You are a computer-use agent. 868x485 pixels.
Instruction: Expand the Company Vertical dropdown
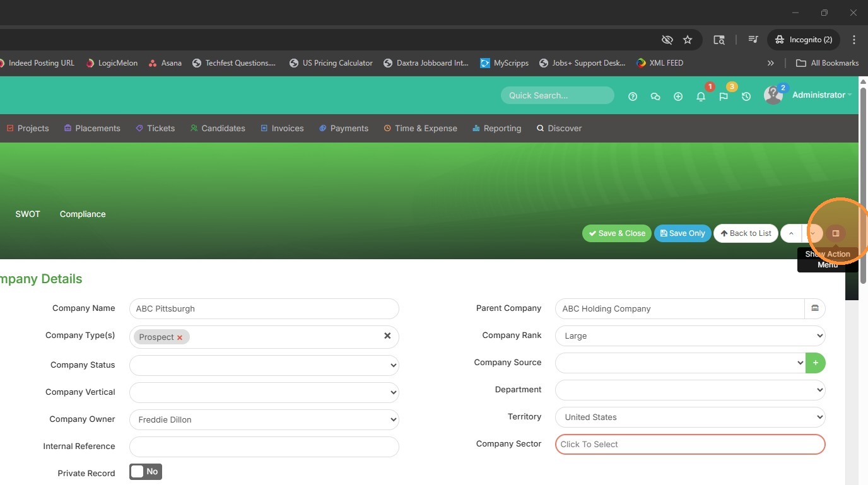(264, 392)
